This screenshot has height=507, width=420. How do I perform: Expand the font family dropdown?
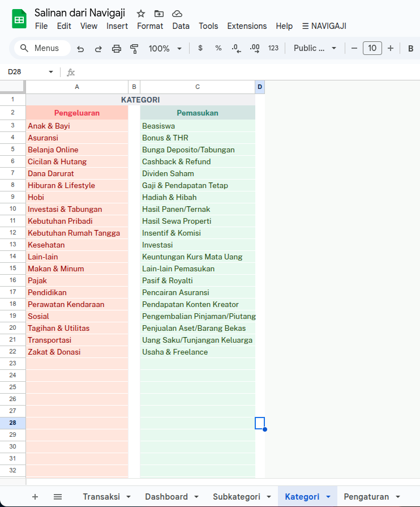[315, 49]
